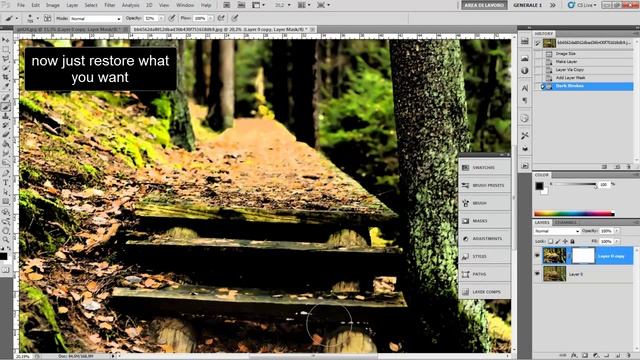The width and height of the screenshot is (640, 360).
Task: Open the tool preset picker arrow
Action: 16,18
